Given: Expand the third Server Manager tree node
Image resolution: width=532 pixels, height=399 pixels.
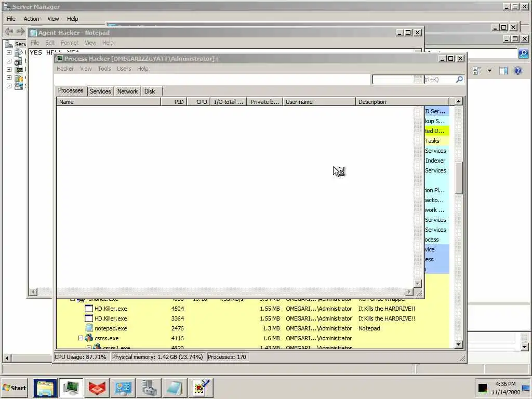Looking at the screenshot, I should (x=9, y=69).
